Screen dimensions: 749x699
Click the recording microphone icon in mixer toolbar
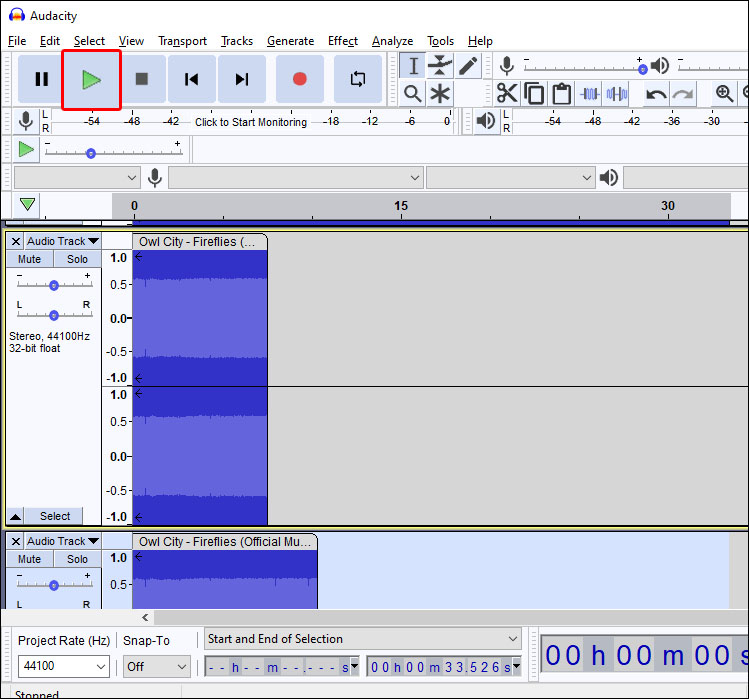(x=507, y=66)
